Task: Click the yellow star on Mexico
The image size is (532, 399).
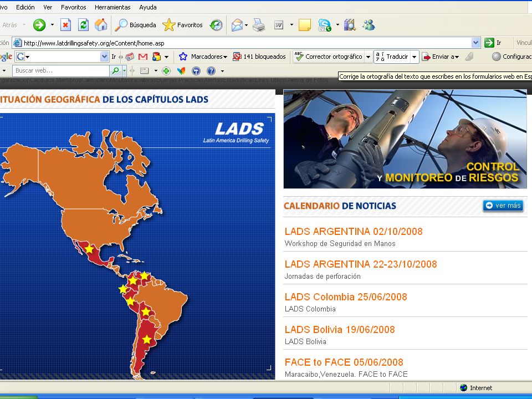Action: [x=89, y=249]
